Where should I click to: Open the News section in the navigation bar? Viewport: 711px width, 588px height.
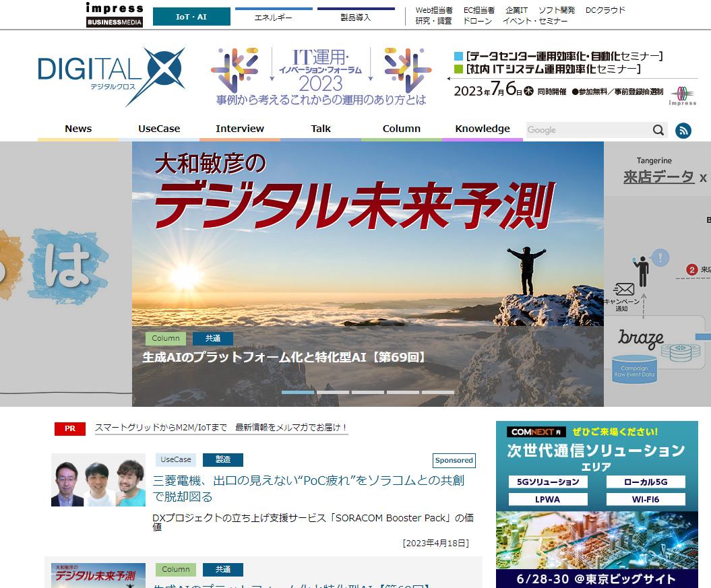pyautogui.click(x=78, y=128)
